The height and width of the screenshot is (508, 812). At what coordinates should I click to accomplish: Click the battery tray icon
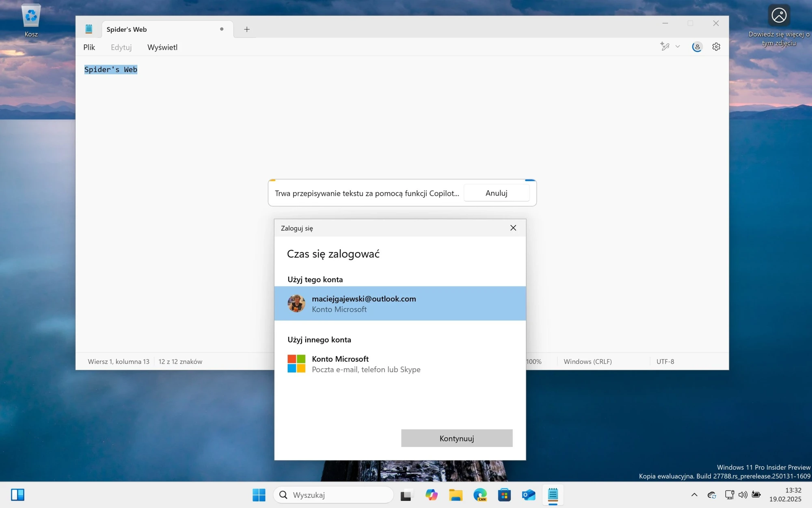point(756,495)
